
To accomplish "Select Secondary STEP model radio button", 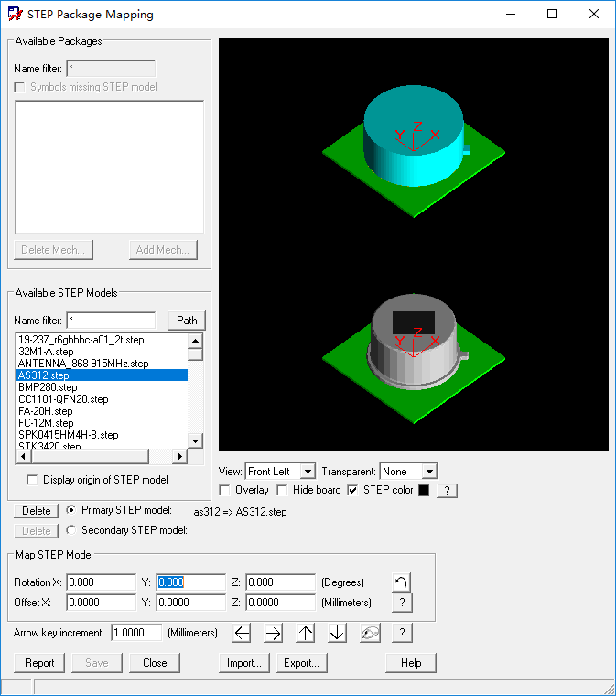I will tap(71, 530).
